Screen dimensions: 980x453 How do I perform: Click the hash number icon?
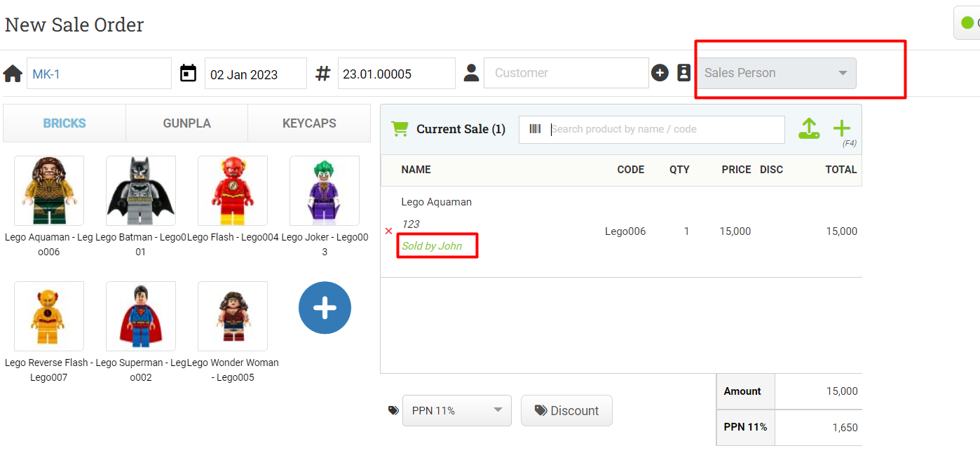322,73
